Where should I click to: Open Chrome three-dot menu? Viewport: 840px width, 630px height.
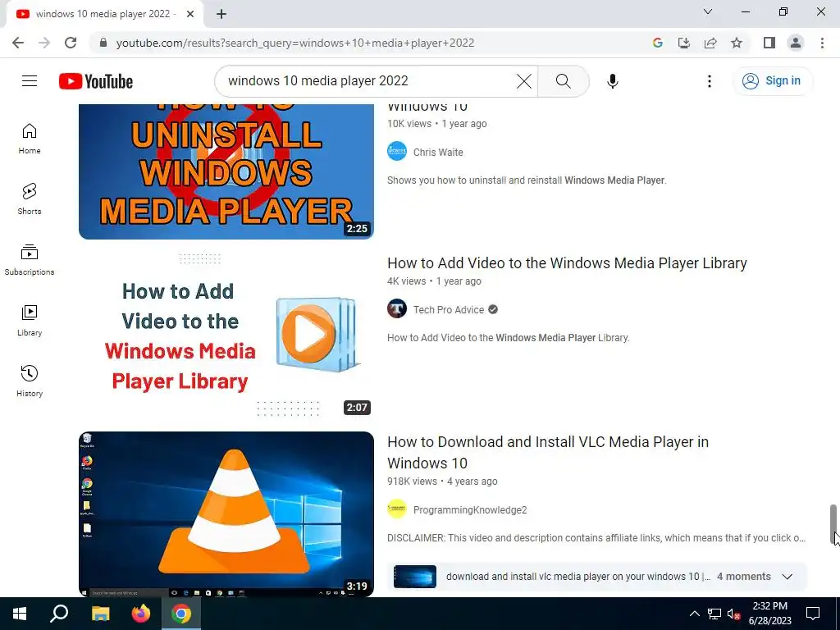pos(822,43)
